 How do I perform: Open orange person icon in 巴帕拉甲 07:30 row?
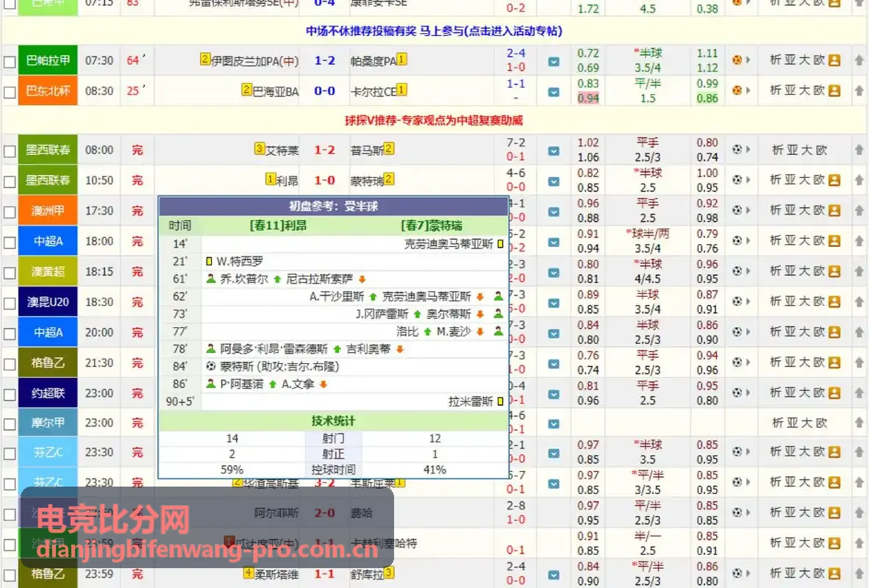pyautogui.click(x=834, y=60)
